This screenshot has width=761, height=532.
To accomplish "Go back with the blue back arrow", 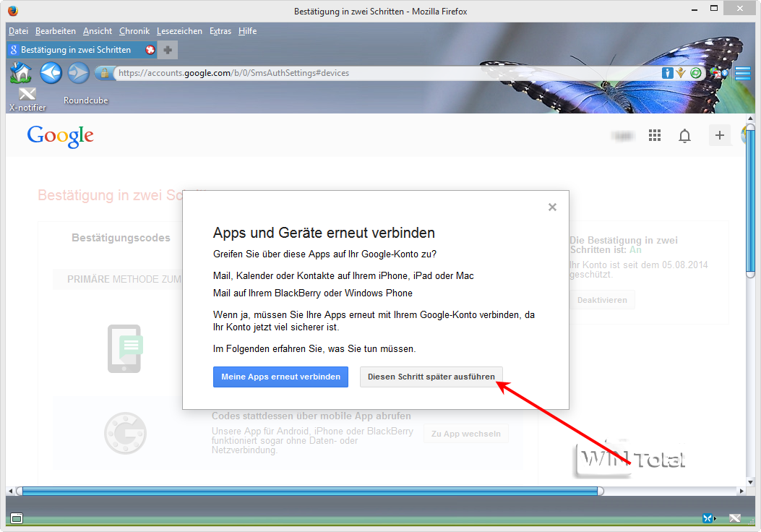I will (51, 73).
